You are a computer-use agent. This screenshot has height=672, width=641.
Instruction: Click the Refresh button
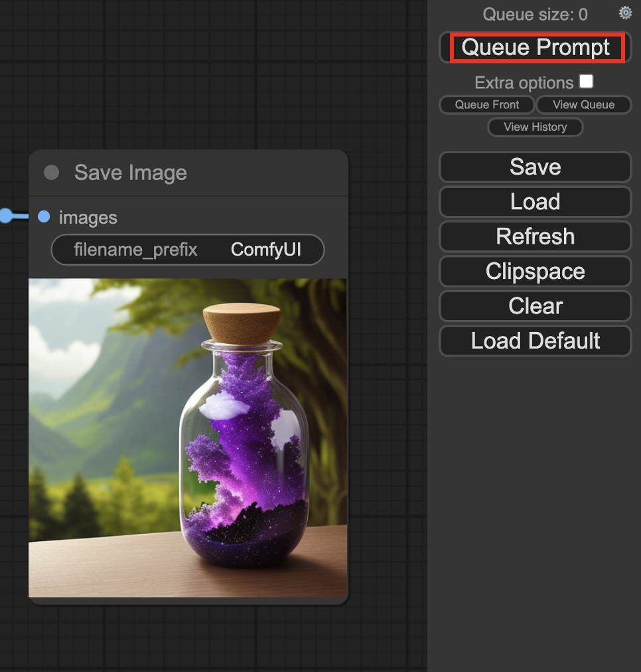pyautogui.click(x=535, y=236)
